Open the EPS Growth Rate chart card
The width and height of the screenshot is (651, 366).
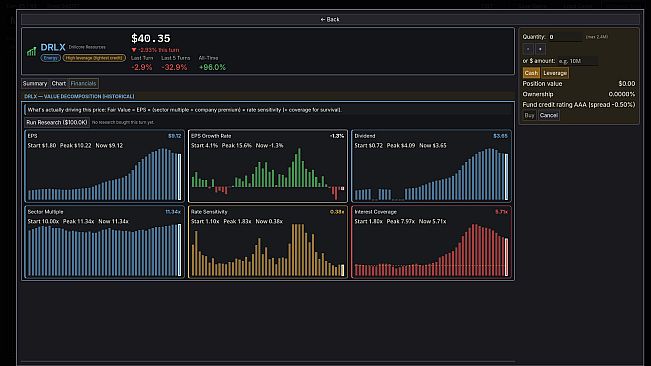coord(268,166)
